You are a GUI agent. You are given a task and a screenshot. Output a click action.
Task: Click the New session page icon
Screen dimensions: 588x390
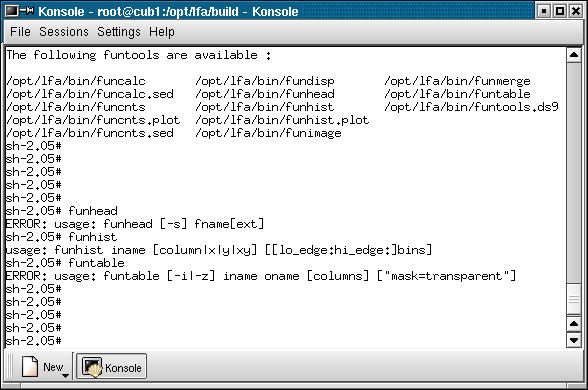click(30, 366)
